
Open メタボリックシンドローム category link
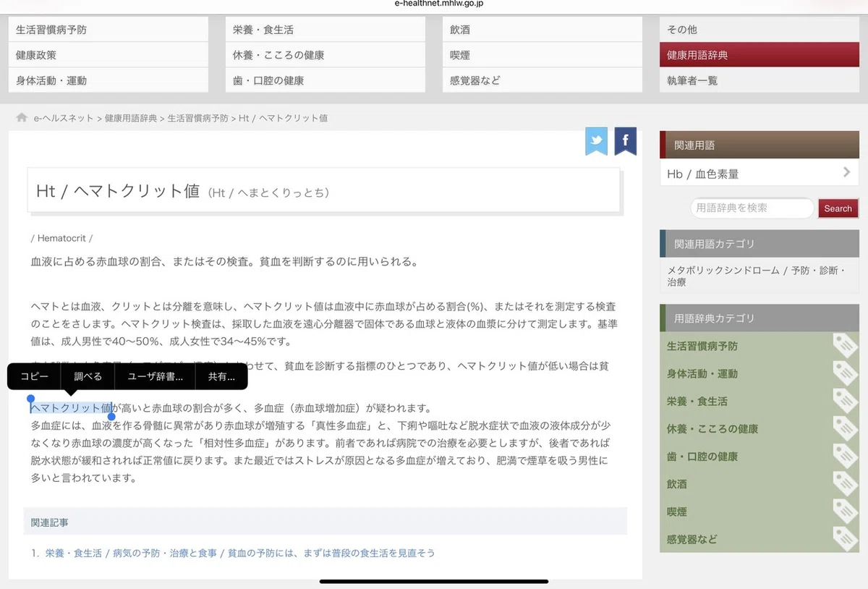click(x=723, y=270)
